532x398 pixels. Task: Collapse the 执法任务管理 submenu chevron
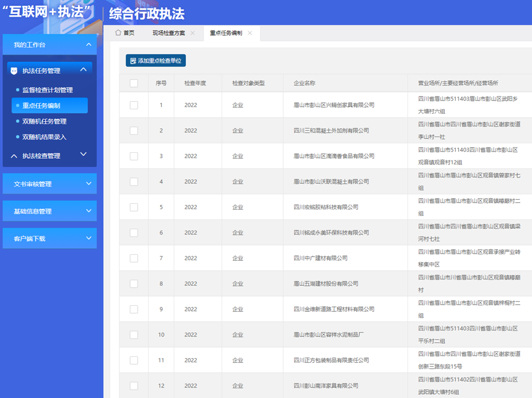click(83, 69)
